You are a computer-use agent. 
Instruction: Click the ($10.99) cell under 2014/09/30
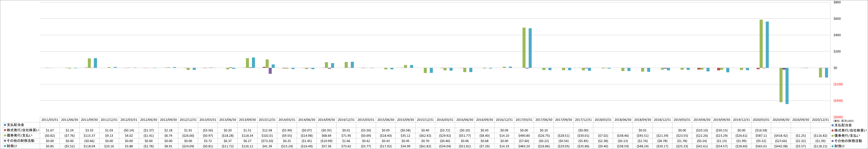coord(327,141)
